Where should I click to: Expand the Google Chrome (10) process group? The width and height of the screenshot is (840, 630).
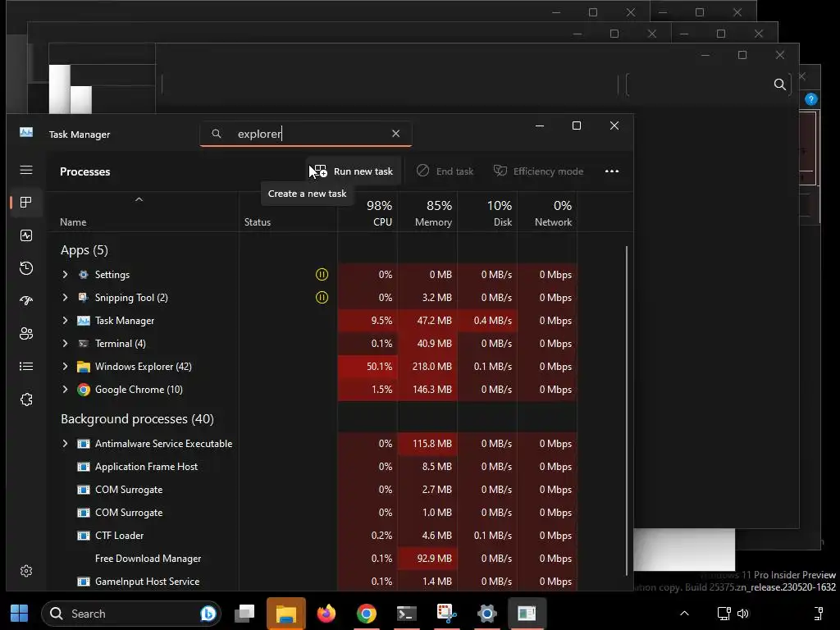click(x=65, y=390)
